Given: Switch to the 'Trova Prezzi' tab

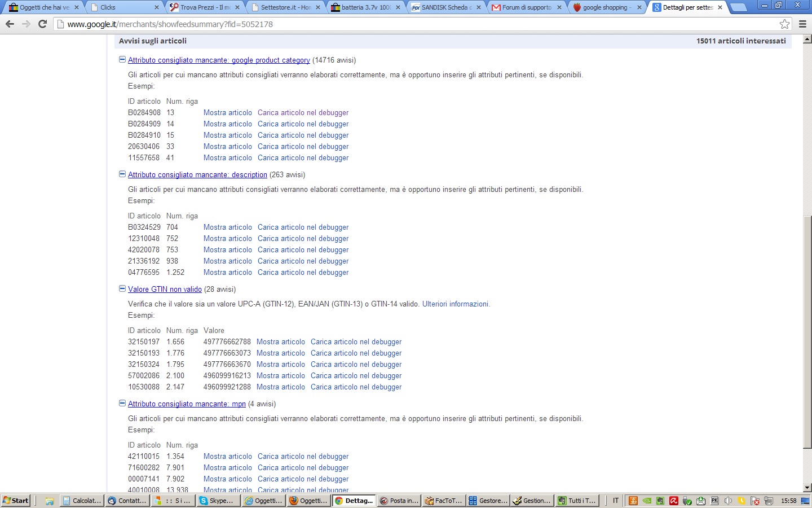Looking at the screenshot, I should pos(205,7).
